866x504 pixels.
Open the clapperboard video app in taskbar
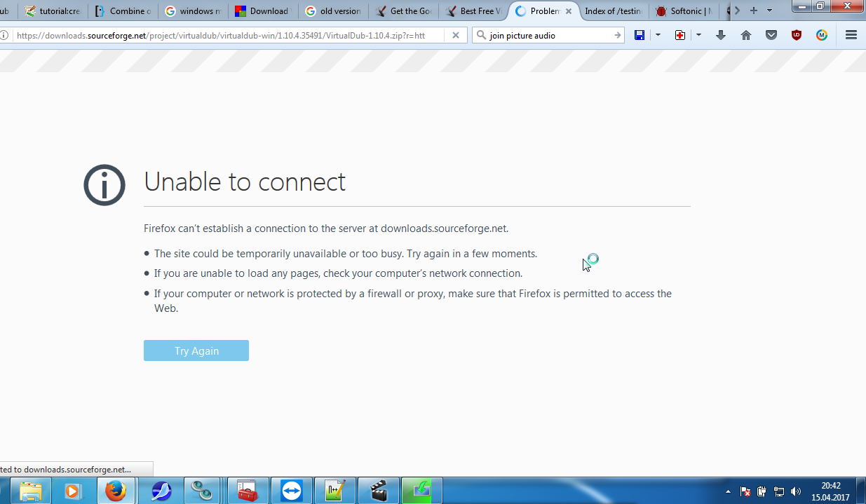click(379, 491)
